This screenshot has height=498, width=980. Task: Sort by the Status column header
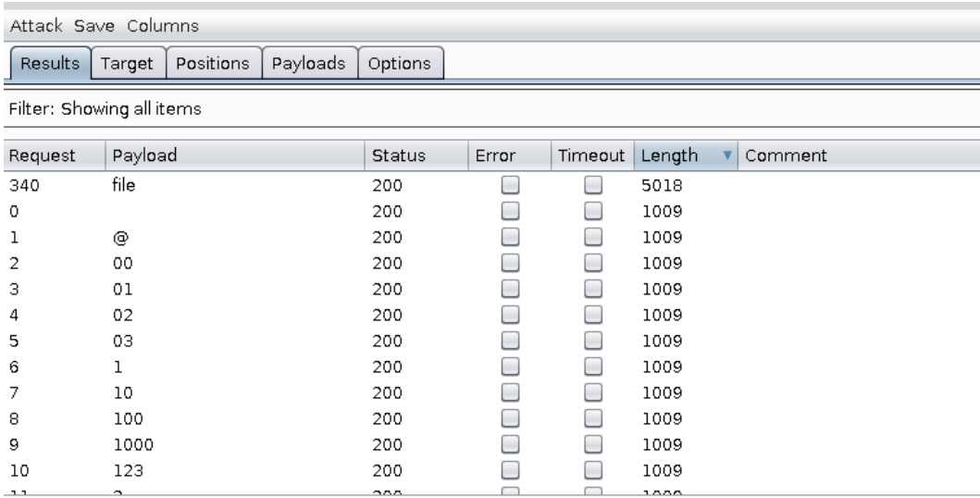click(416, 156)
